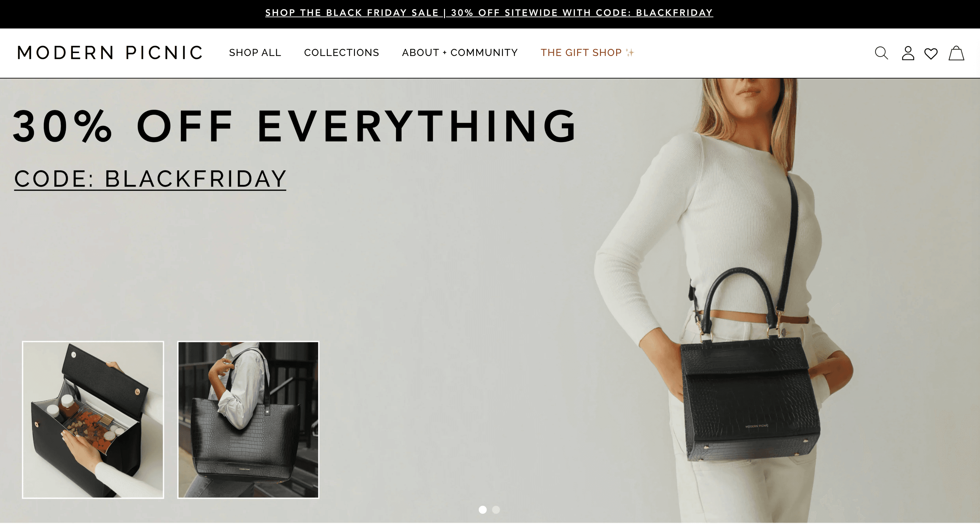Expand the About + Community menu
980x524 pixels.
click(460, 53)
